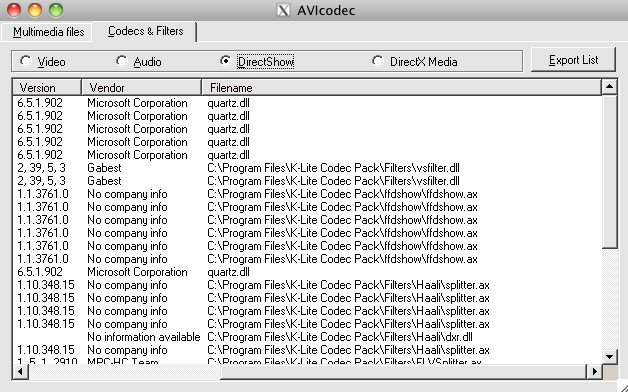Close the AVIcodec window with red button

coord(14,10)
